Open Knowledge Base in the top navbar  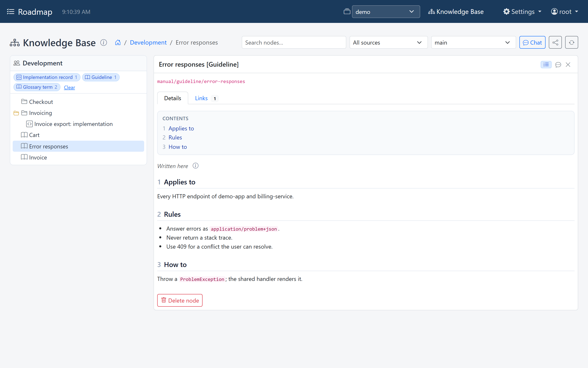456,12
